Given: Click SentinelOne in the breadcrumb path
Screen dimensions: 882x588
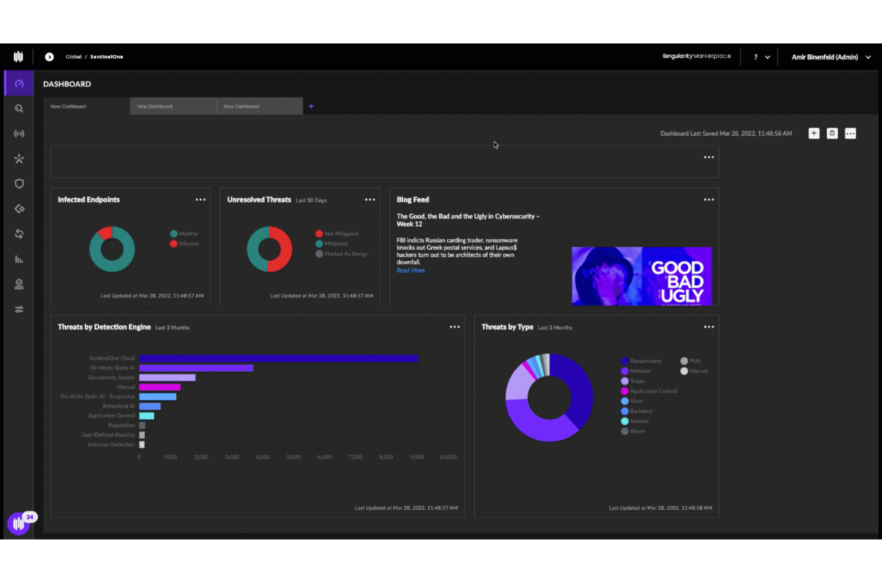Looking at the screenshot, I should (107, 57).
